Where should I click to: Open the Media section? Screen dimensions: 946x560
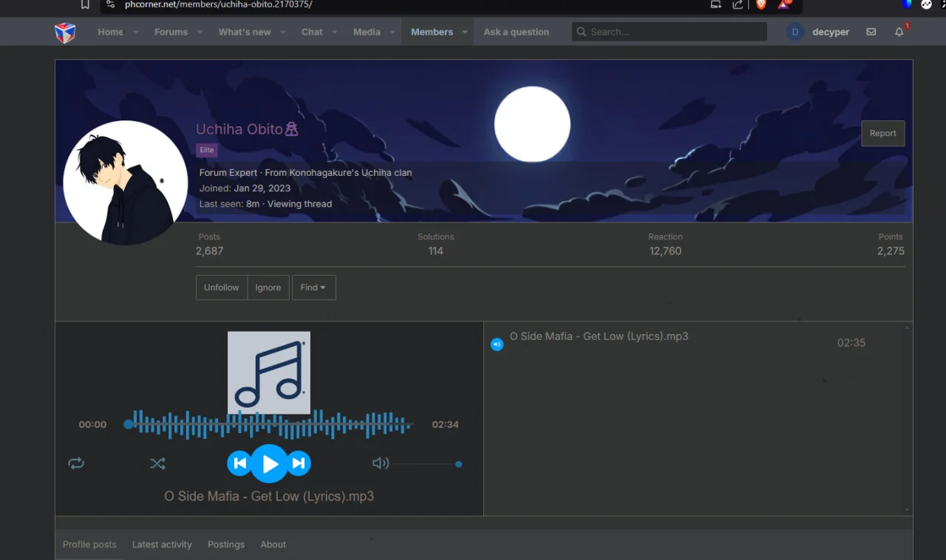pos(367,33)
